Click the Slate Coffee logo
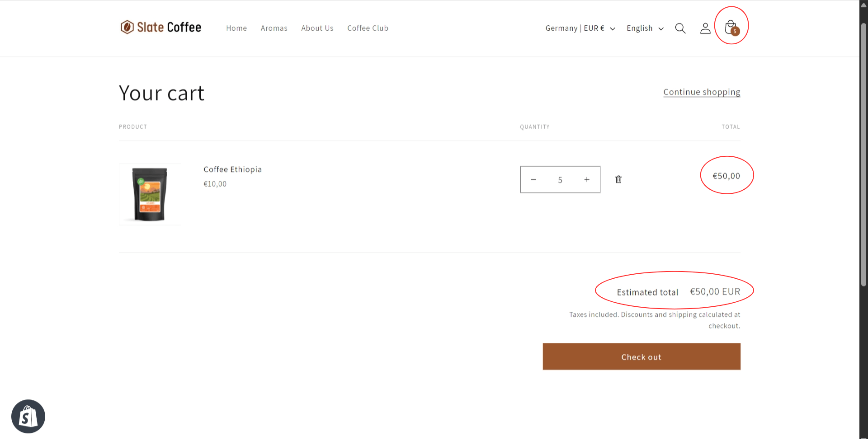 coord(161,27)
